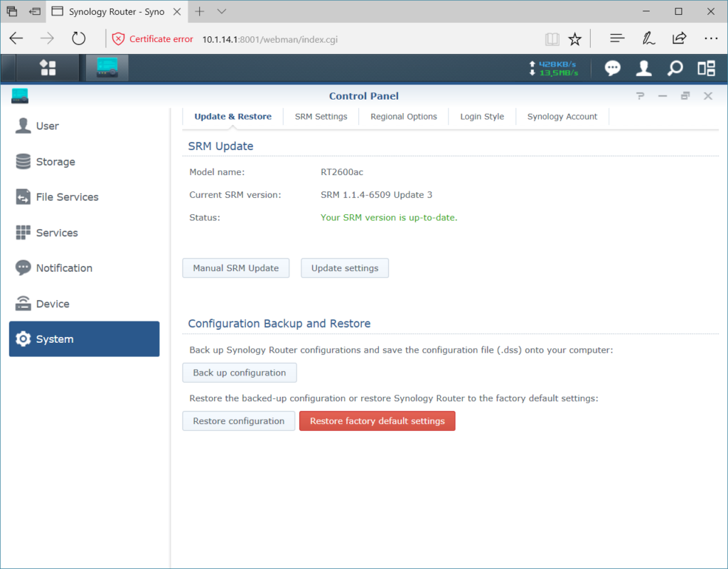Switch to the Update & Restore tab

pos(232,117)
